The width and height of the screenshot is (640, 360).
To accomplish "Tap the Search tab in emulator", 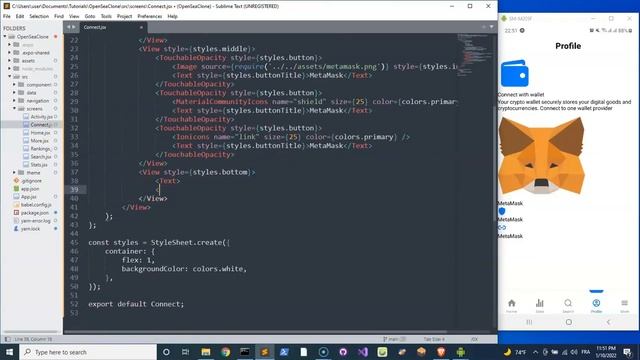I will tap(568, 305).
